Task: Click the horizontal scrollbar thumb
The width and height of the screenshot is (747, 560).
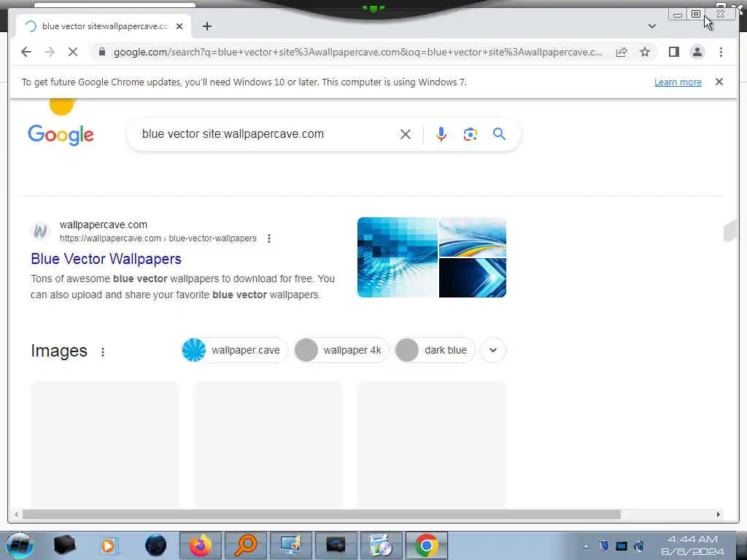Action: click(322, 514)
